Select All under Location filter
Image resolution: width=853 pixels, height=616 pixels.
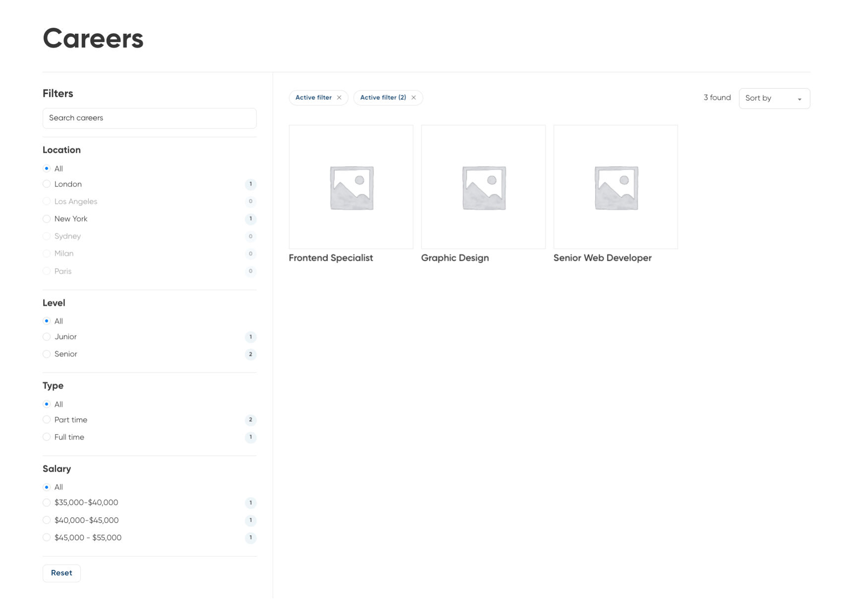[x=47, y=169]
